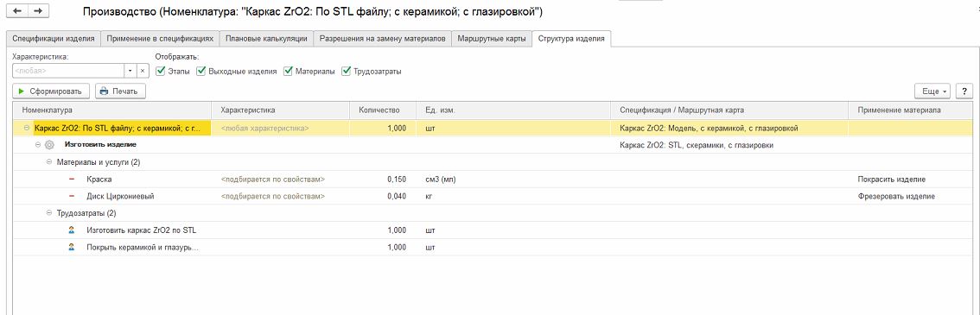980x315 pixels.
Task: Click the Характеристика column header
Action: point(281,110)
